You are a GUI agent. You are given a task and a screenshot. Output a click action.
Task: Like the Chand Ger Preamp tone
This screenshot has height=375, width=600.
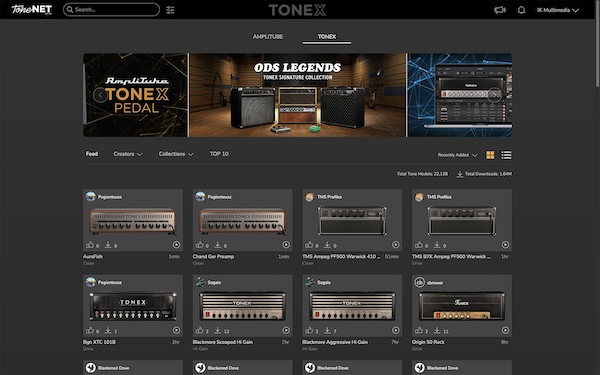pos(200,245)
